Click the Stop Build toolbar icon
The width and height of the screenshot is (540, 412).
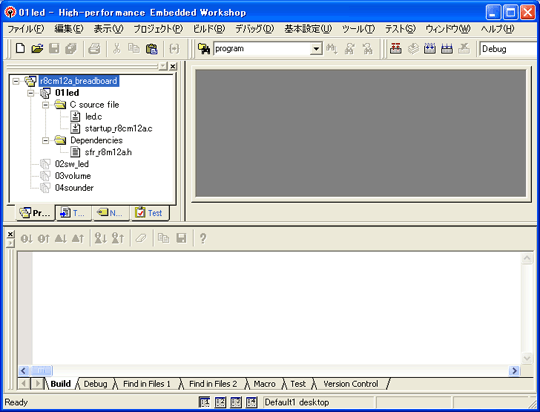pyautogui.click(x=464, y=49)
